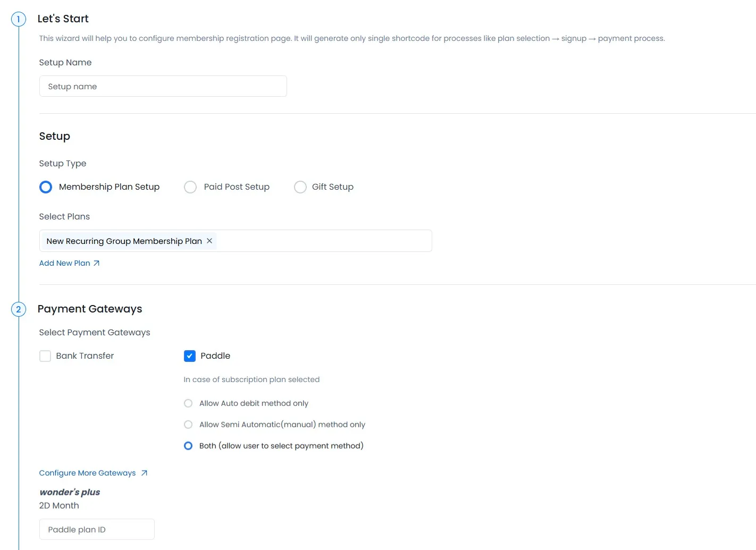
Task: Select the Gift Setup radio button
Action: [x=300, y=187]
